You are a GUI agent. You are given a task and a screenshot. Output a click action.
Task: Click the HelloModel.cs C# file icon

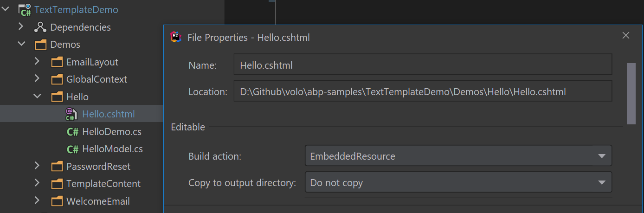tap(72, 149)
